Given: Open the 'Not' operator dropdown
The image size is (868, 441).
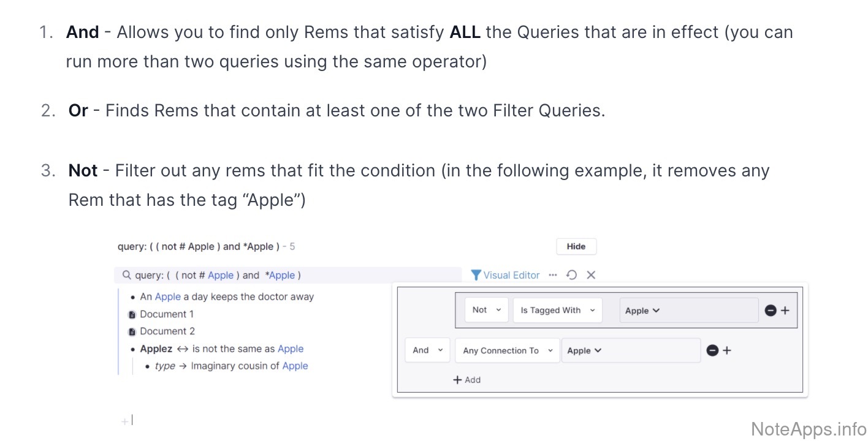Looking at the screenshot, I should point(486,310).
